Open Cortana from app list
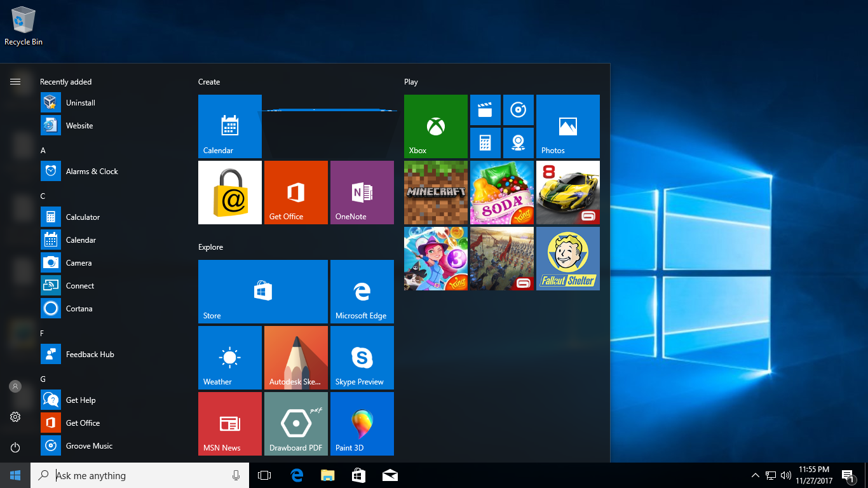 (113, 309)
